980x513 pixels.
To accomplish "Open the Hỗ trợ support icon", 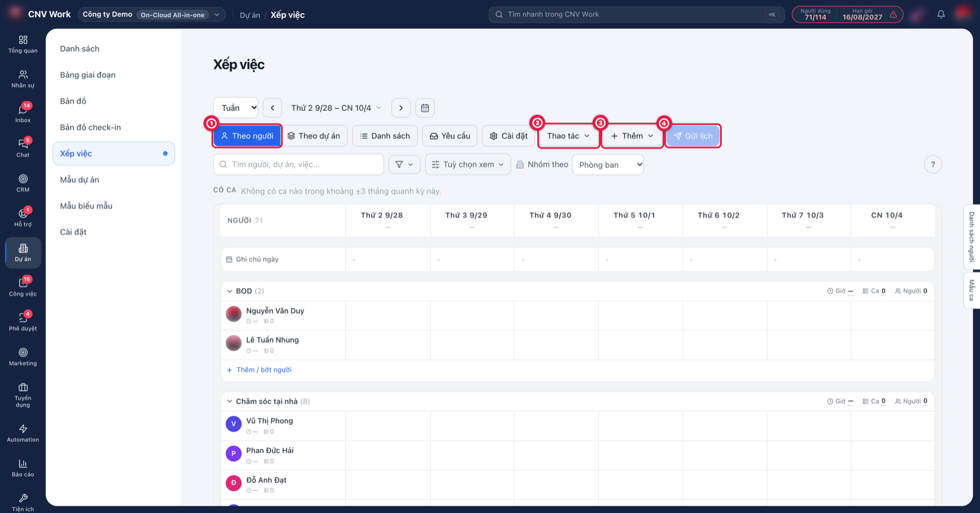I will [x=23, y=218].
